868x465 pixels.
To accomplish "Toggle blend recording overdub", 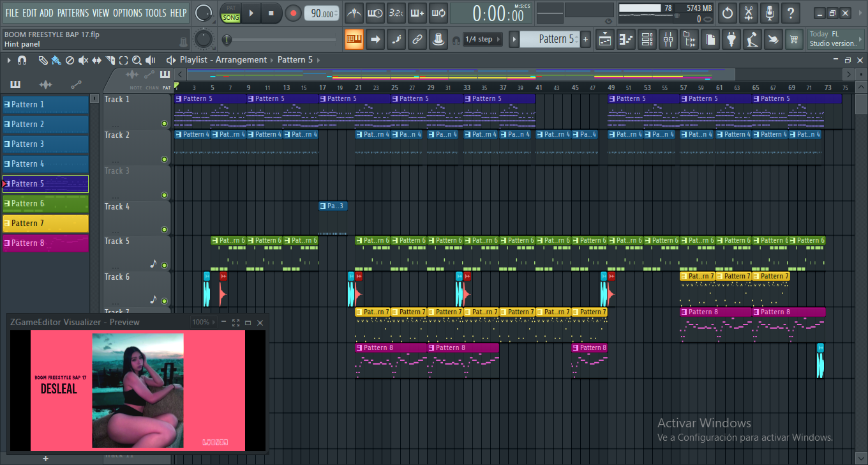I will [417, 13].
